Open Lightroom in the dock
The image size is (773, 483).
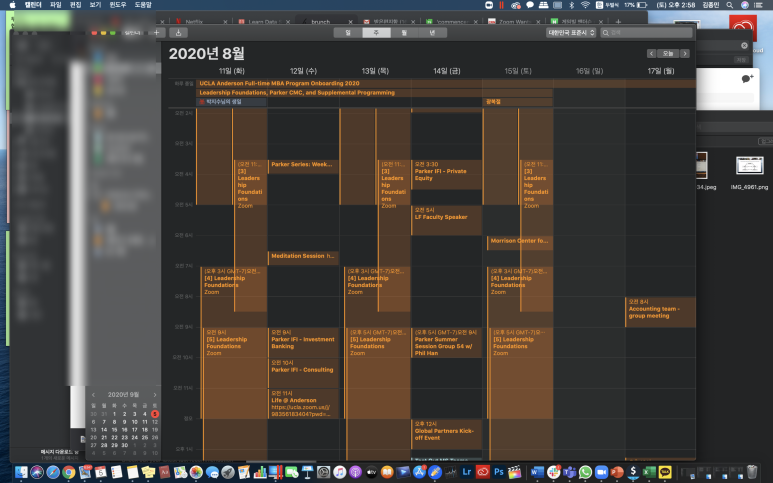[x=466, y=472]
